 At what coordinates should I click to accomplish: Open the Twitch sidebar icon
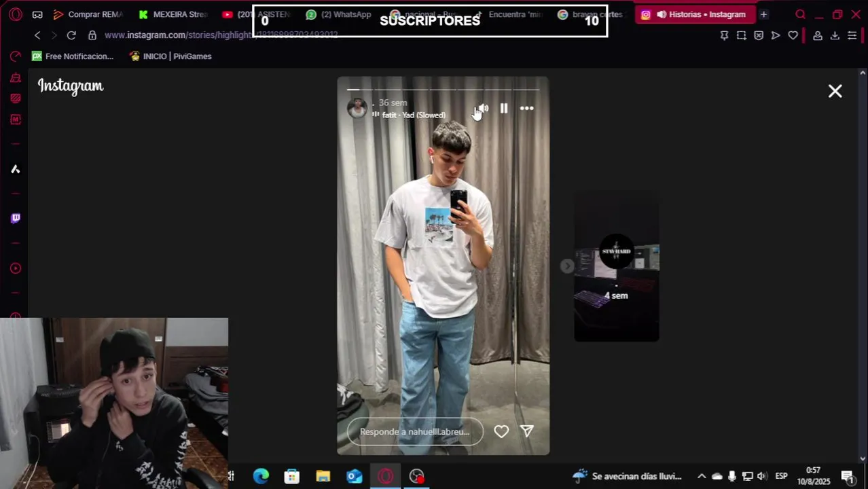coord(15,218)
